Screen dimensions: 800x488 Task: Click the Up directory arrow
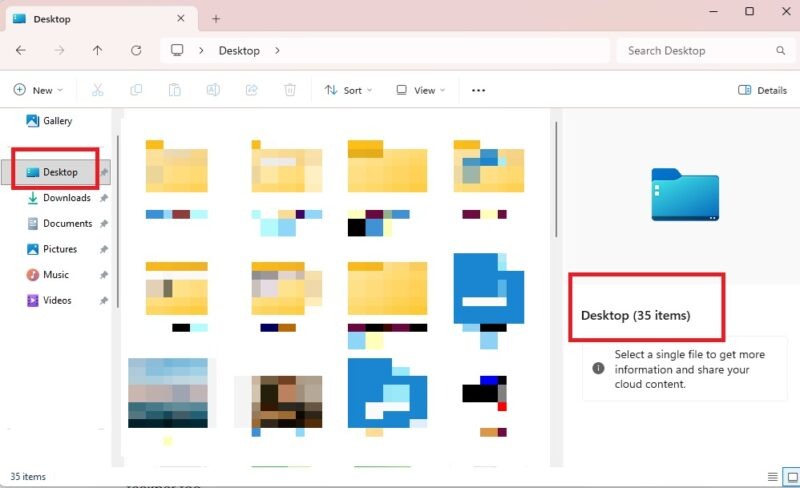pyautogui.click(x=97, y=51)
